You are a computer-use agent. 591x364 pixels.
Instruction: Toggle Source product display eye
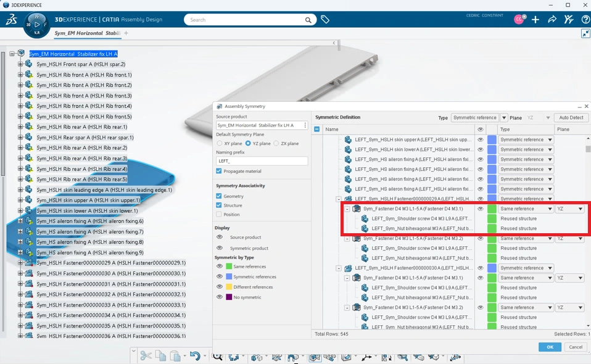coord(220,238)
